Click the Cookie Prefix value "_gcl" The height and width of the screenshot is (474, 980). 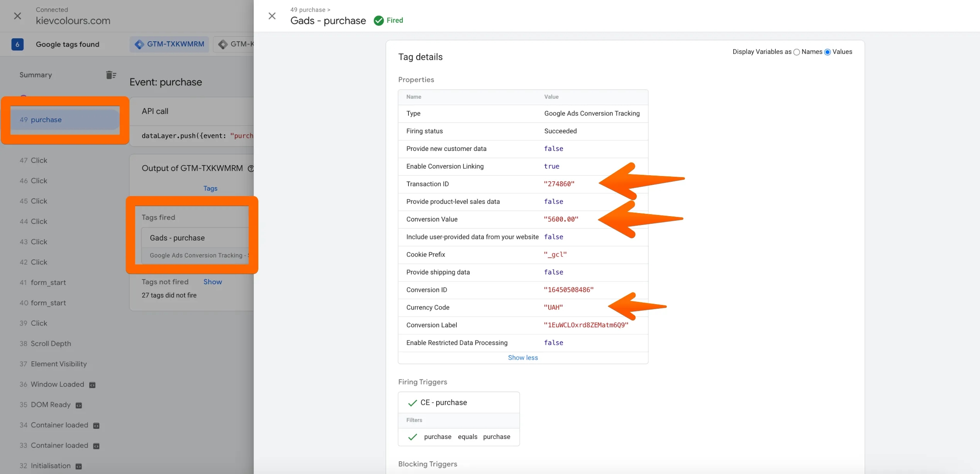(555, 255)
